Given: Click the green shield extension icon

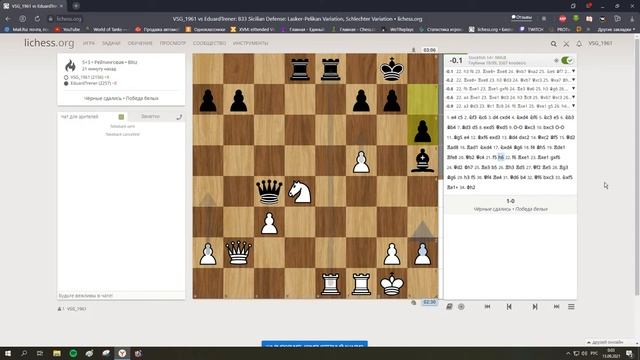Looking at the screenshot, I should tap(576, 19).
